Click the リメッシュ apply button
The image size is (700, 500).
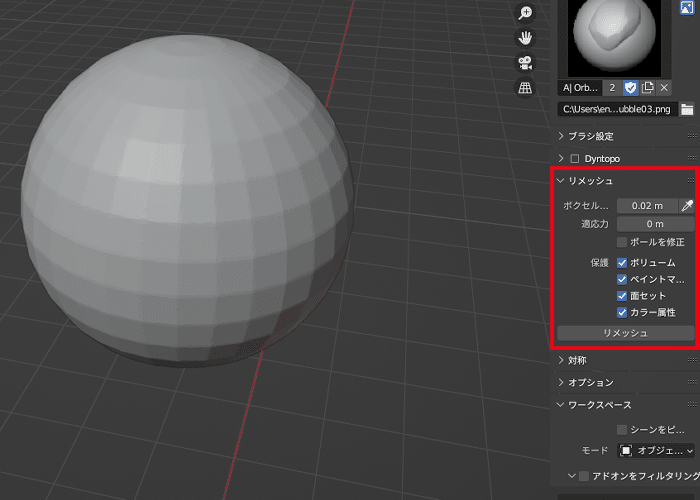point(625,333)
